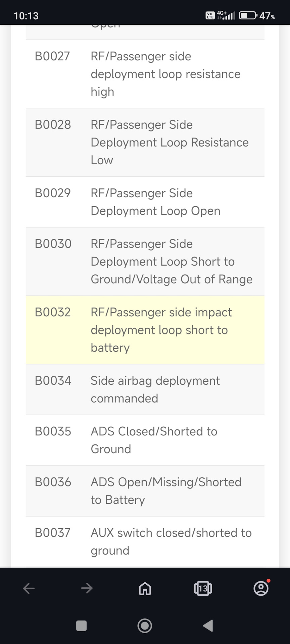
Task: Tap B0030 Short to Ground description
Action: click(x=171, y=262)
